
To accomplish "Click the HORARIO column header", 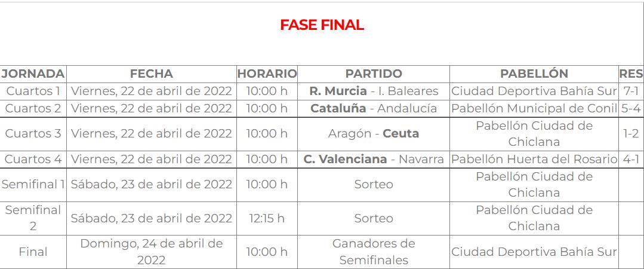I will click(267, 74).
